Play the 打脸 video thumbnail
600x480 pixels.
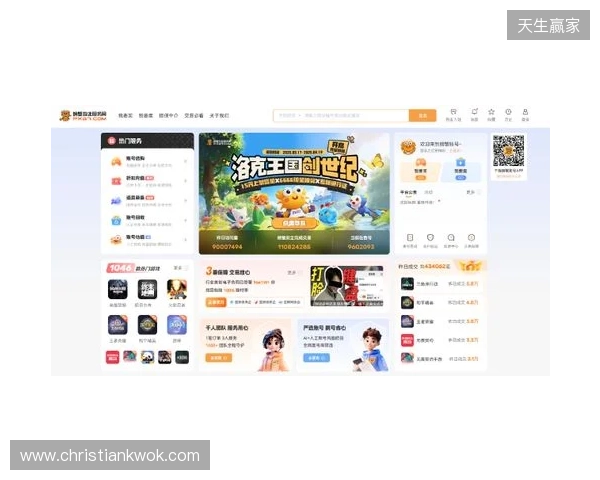pos(347,287)
